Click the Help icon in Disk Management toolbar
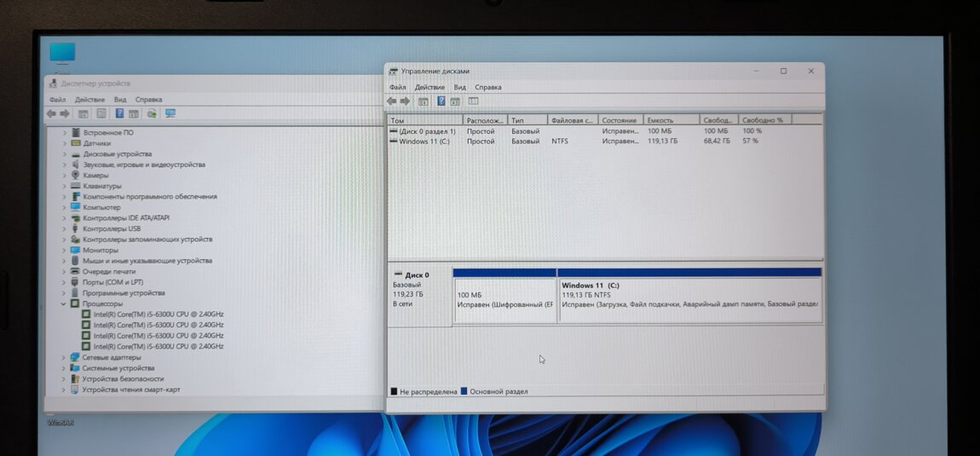 pyautogui.click(x=441, y=101)
